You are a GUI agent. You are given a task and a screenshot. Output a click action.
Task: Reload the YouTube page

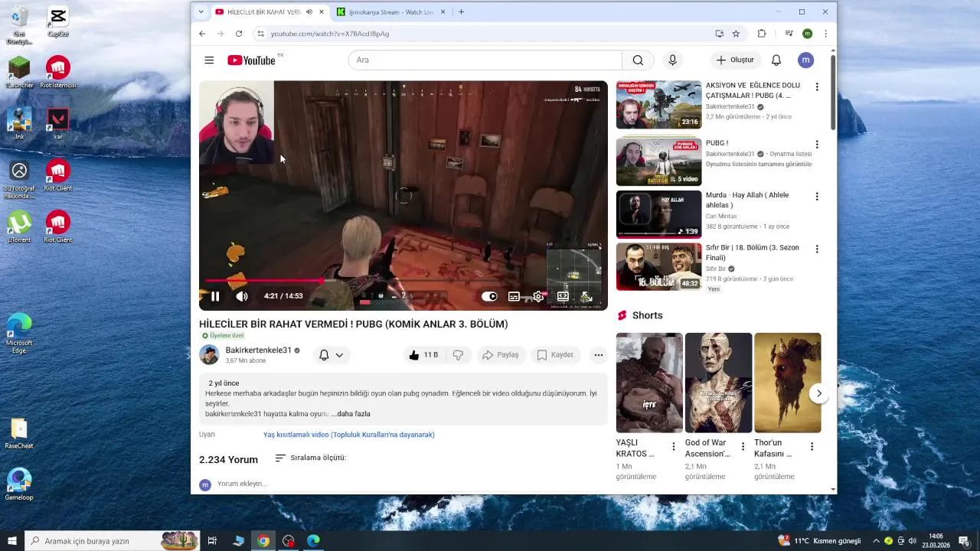(x=239, y=34)
